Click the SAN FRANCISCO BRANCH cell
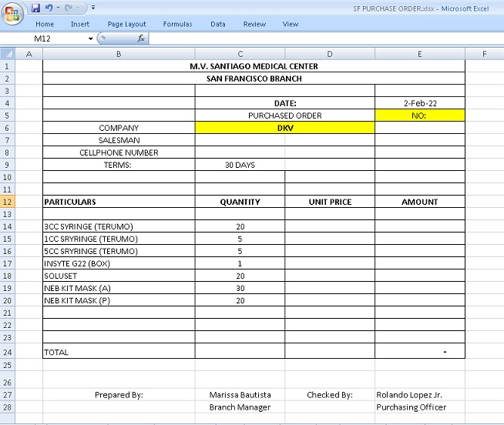Viewport: 504px width, 425px height. click(254, 79)
